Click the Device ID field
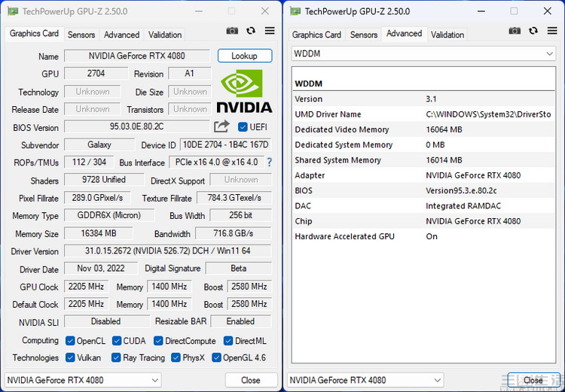The image size is (565, 392). tap(225, 144)
